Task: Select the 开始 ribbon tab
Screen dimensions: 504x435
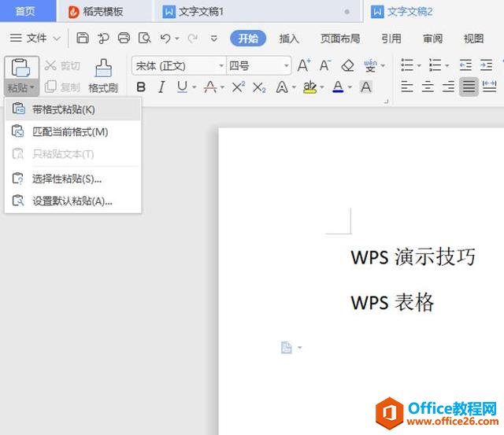Action: pos(248,39)
